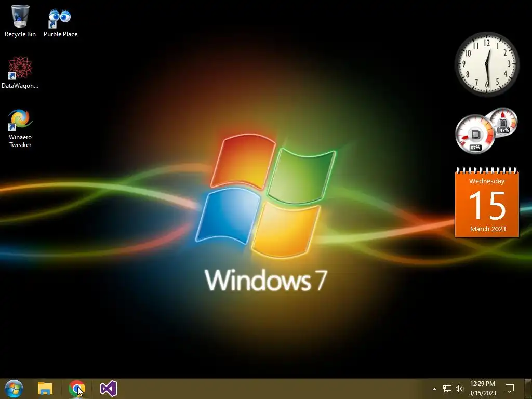Image resolution: width=532 pixels, height=399 pixels.
Task: Select the analog clock gadget
Action: 487,64
